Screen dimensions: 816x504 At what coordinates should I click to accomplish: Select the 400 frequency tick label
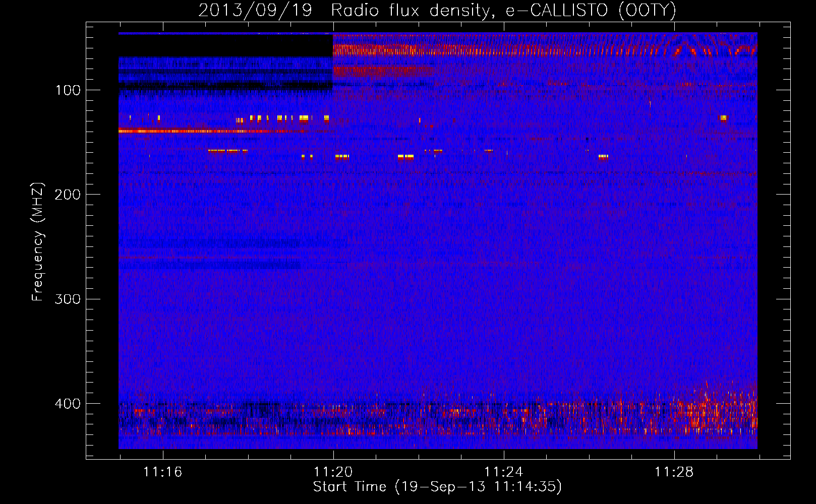(67, 404)
